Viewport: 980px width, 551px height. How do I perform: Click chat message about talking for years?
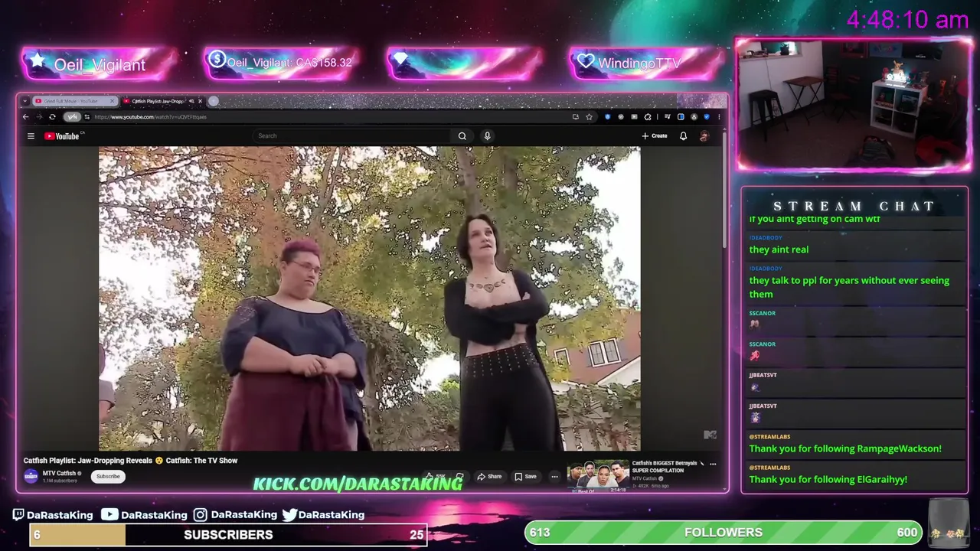point(849,287)
